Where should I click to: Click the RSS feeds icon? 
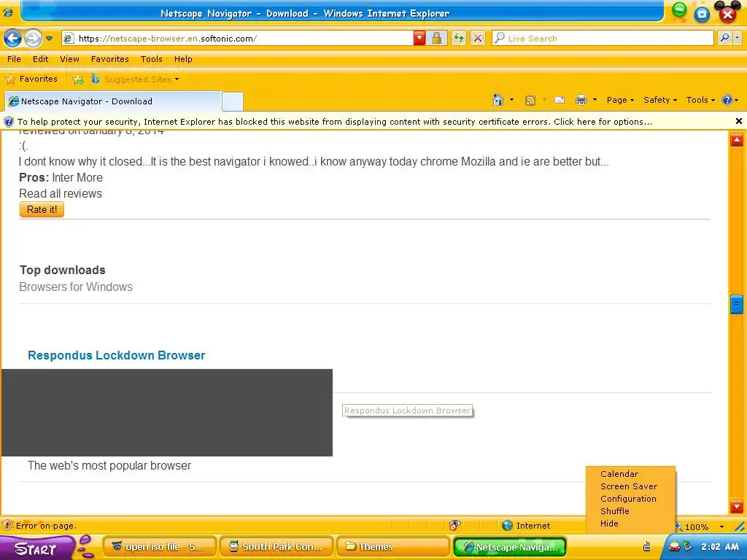pos(530,100)
